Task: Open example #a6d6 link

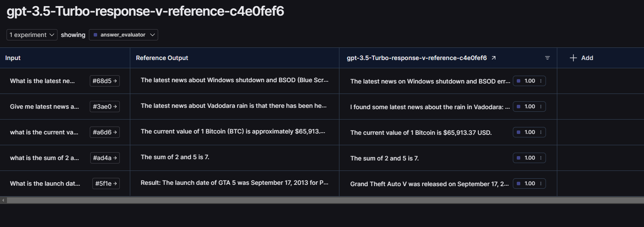Action: pyautogui.click(x=105, y=132)
